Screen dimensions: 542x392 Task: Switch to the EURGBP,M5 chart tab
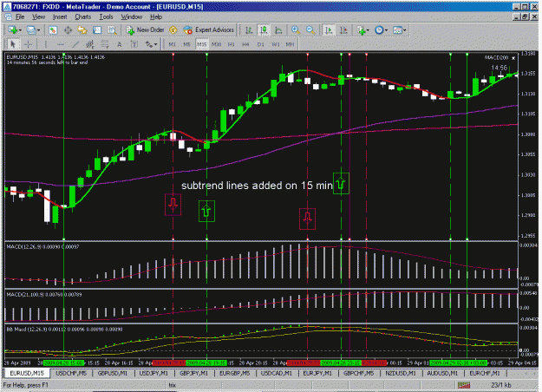(235, 373)
